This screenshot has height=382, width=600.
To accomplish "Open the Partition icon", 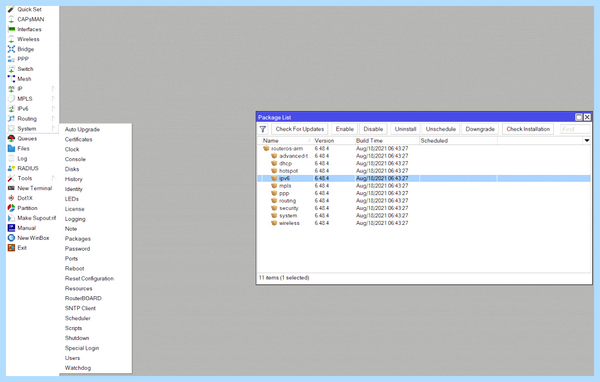I will pos(11,208).
